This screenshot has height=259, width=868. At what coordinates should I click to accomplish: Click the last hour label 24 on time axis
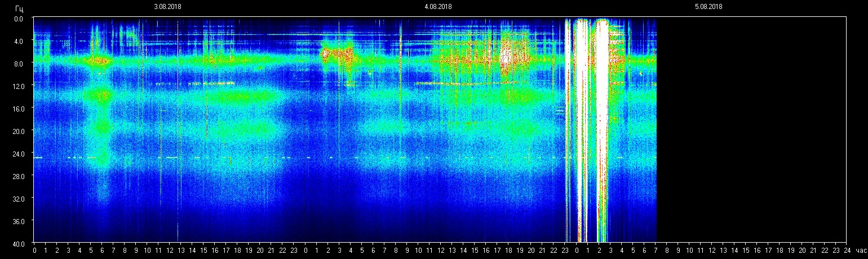pos(847,251)
